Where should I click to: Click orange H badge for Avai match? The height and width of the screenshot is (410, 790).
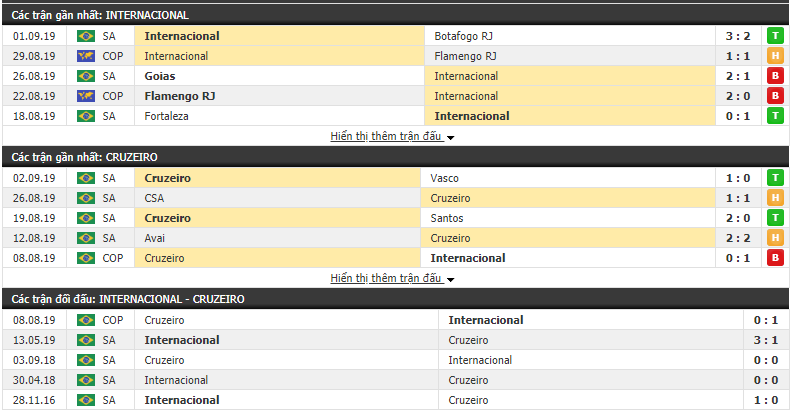[x=775, y=238]
